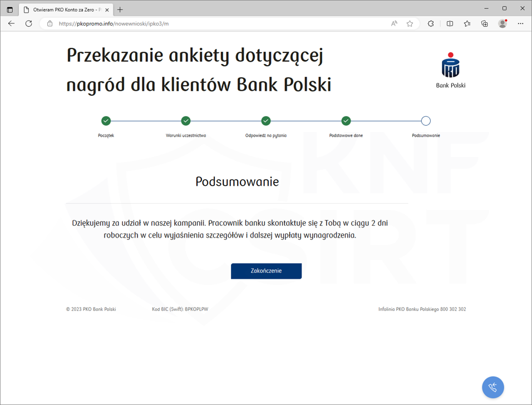532x405 pixels.
Task: Open the tab actions menu icon
Action: [x=9, y=9]
